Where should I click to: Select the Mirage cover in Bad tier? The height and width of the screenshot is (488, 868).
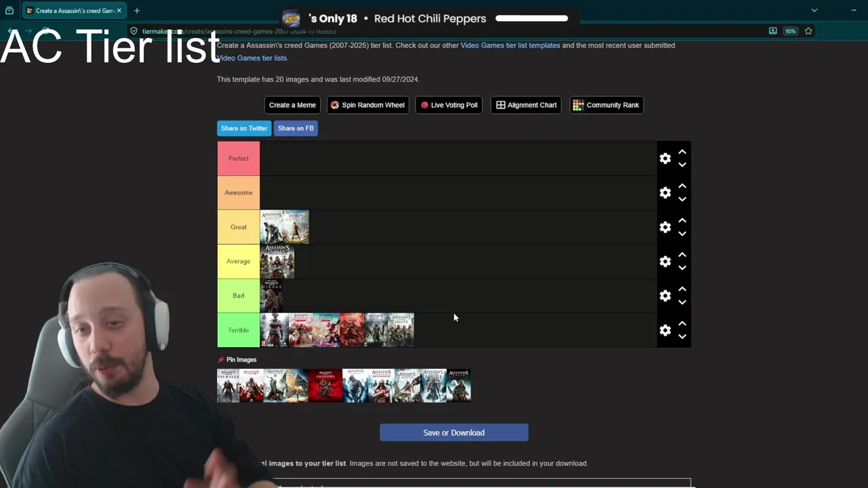tap(271, 296)
